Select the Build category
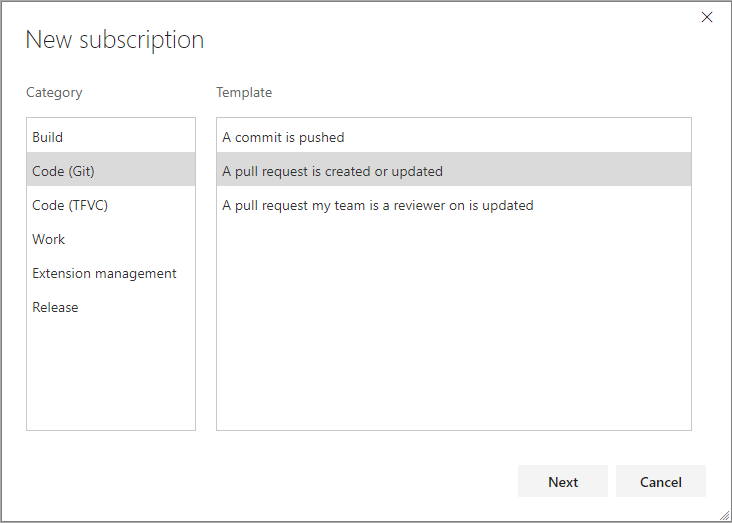This screenshot has width=732, height=523. (x=111, y=137)
